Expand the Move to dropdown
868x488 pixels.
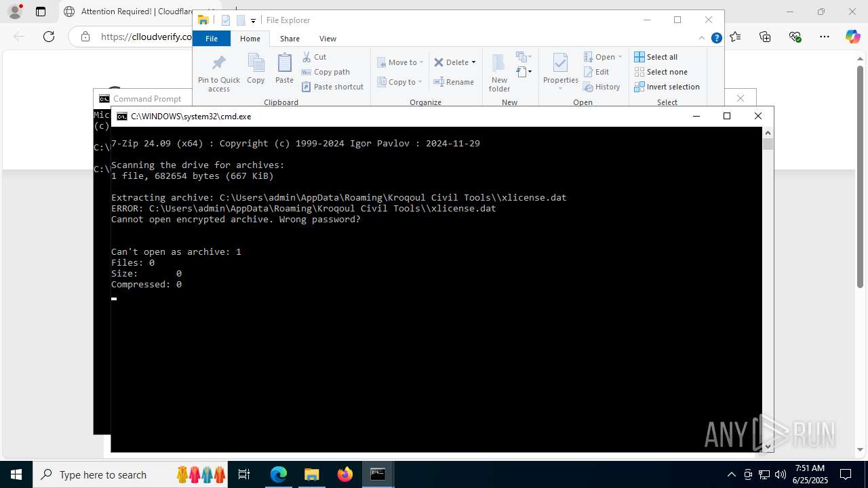pos(421,62)
